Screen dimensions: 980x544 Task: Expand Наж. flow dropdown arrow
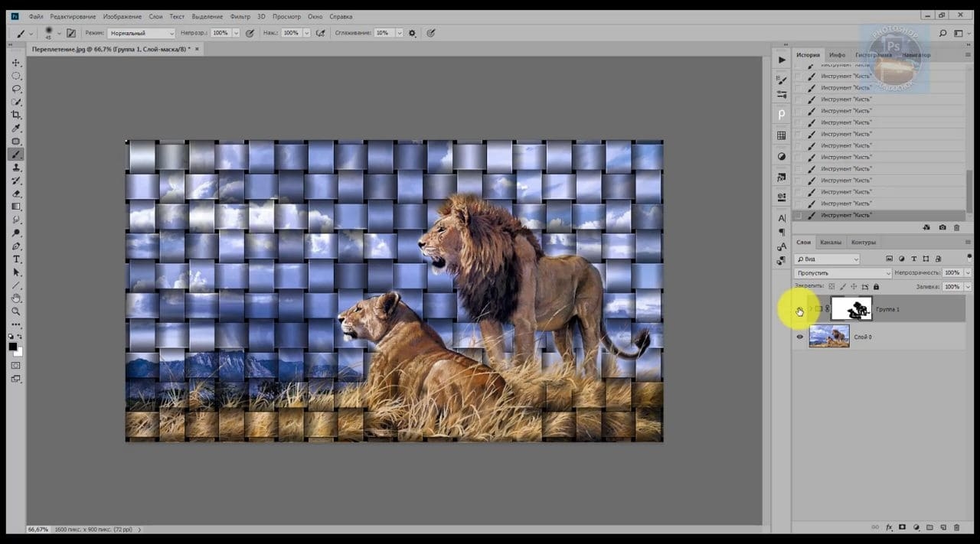click(306, 33)
